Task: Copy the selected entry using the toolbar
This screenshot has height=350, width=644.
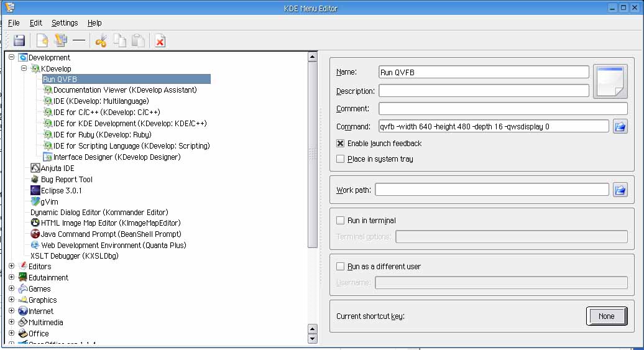Action: [x=119, y=40]
